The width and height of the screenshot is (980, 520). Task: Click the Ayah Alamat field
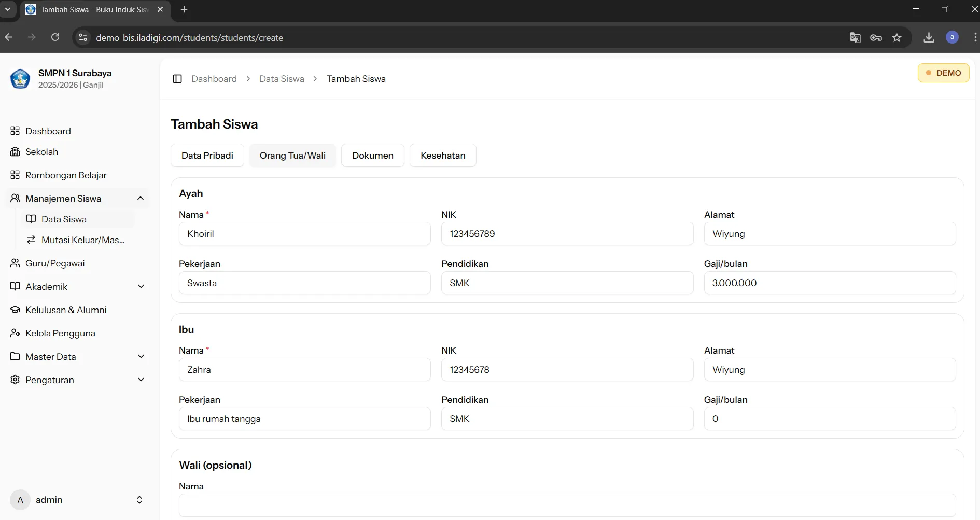point(830,234)
